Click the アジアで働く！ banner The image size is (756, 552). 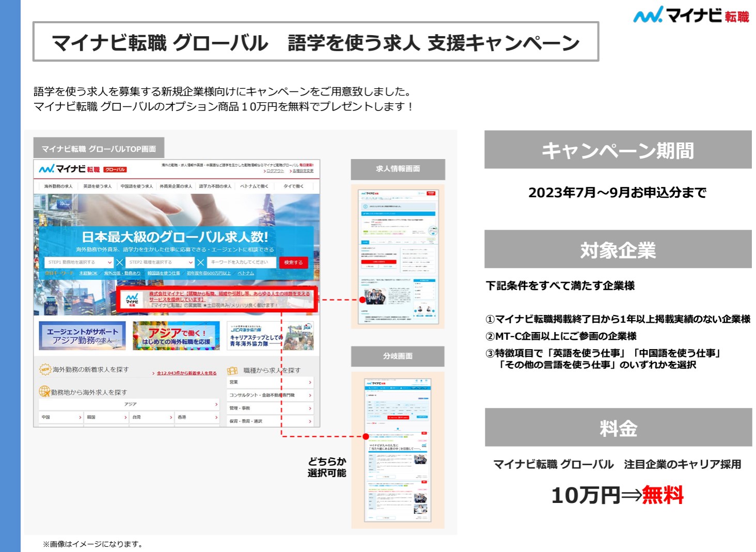click(x=176, y=336)
